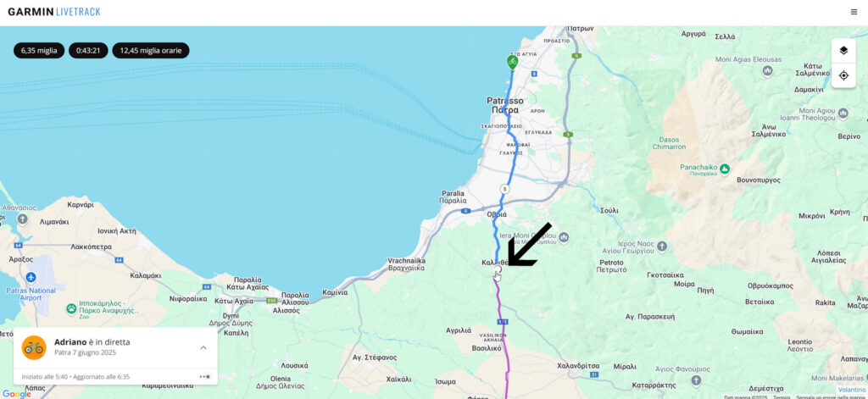The image size is (868, 399).
Task: Click the current rider position marker
Action: (x=497, y=268)
